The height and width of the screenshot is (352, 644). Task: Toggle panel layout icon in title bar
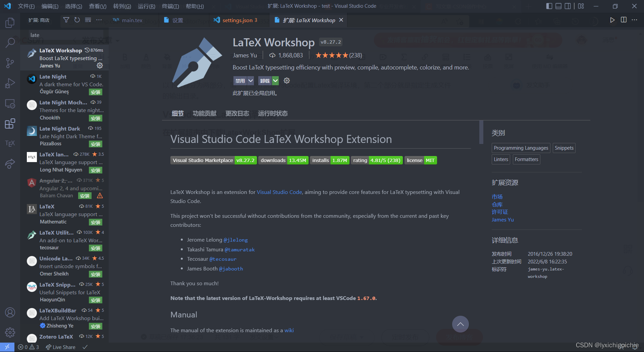(x=558, y=6)
